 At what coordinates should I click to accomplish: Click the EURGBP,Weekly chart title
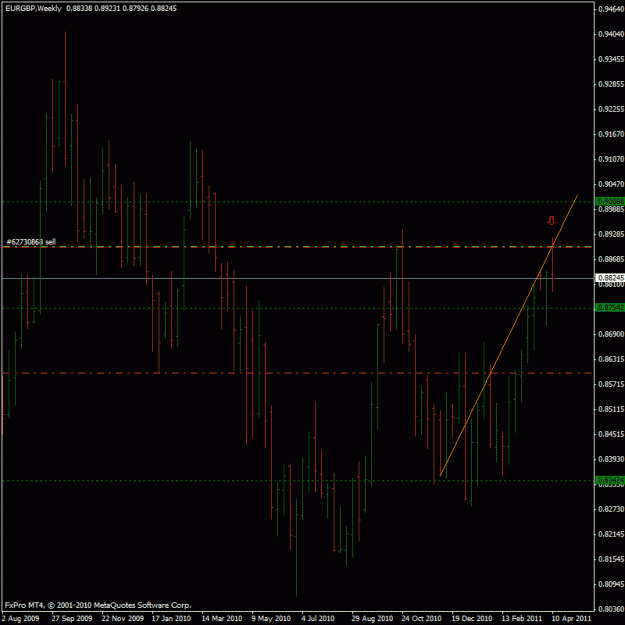(x=33, y=8)
